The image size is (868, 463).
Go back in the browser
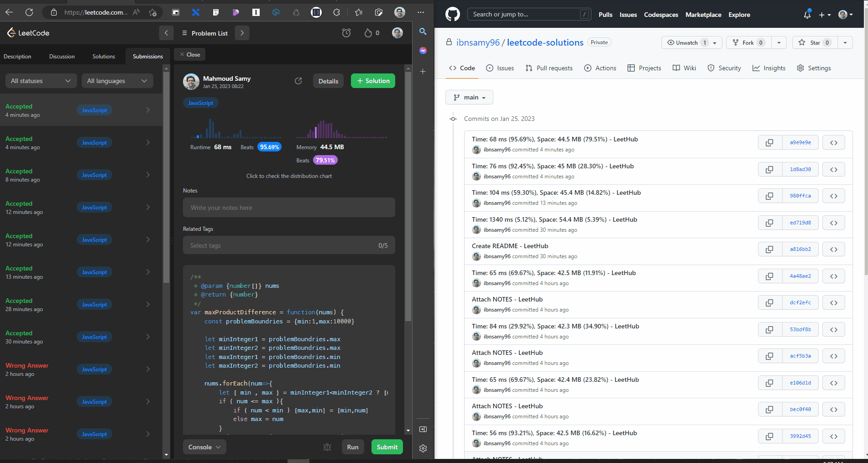click(9, 12)
